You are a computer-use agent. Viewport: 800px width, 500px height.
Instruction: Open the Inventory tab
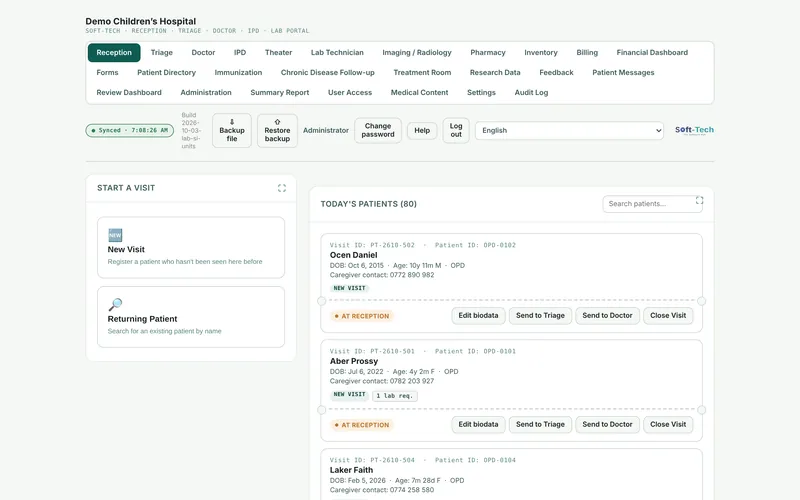coord(541,53)
